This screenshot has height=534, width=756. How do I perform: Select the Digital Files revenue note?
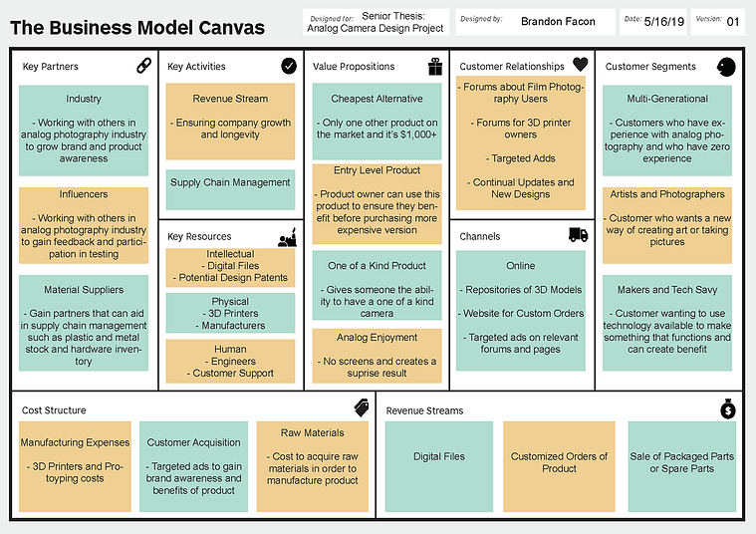(438, 466)
